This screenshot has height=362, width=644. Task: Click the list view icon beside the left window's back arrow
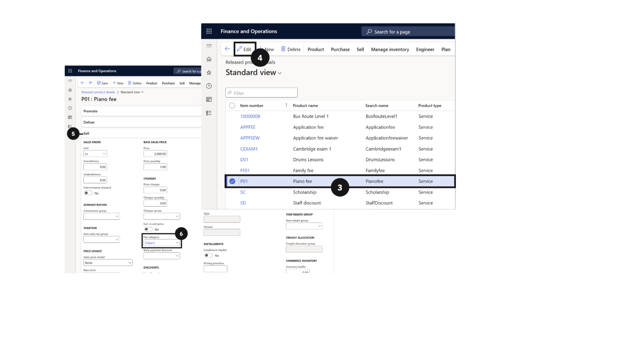[91, 83]
